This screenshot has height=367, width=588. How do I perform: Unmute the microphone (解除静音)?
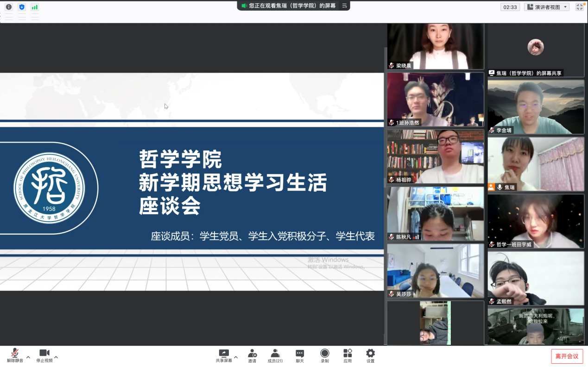point(15,355)
